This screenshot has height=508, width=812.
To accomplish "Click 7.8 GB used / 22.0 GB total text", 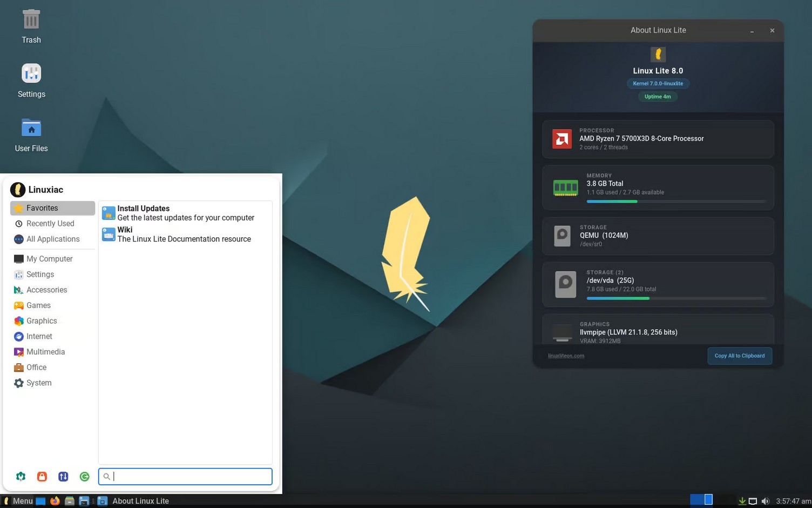I will tap(621, 289).
